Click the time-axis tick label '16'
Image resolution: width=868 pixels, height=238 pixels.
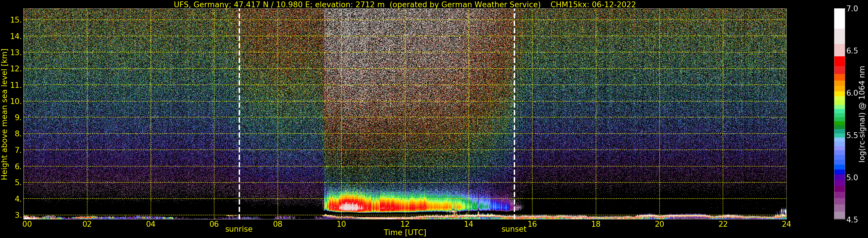(532, 224)
